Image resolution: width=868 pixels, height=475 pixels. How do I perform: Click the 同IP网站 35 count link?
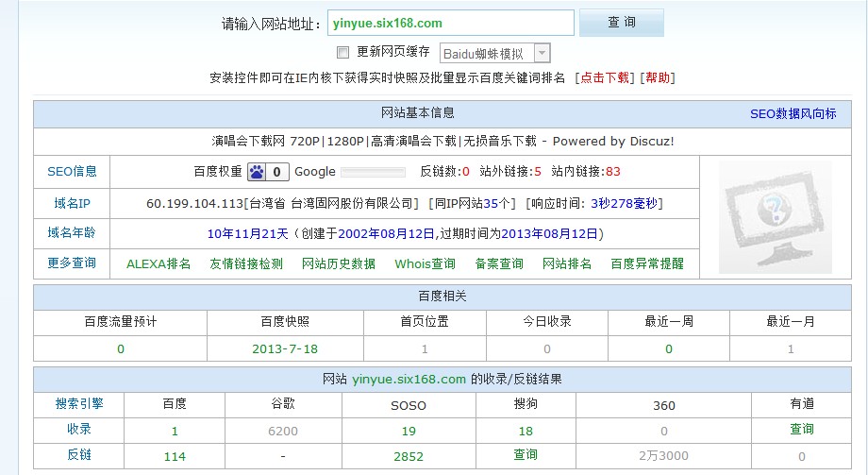(491, 203)
